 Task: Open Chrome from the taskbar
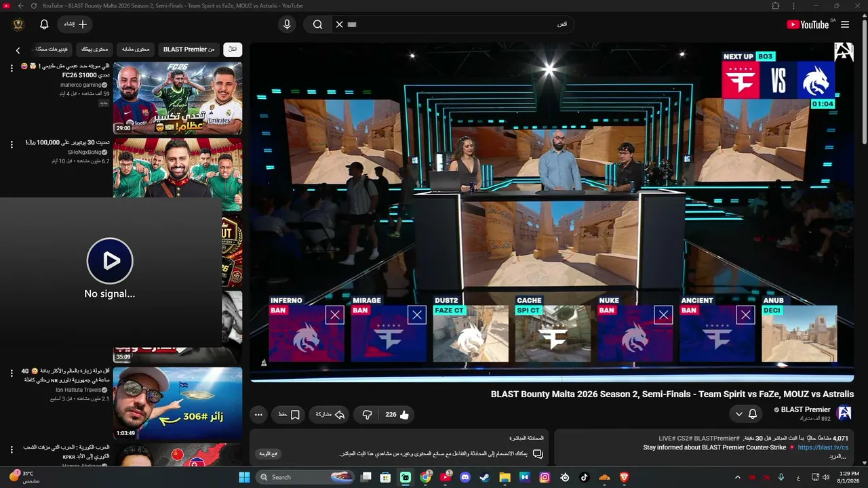point(425,477)
